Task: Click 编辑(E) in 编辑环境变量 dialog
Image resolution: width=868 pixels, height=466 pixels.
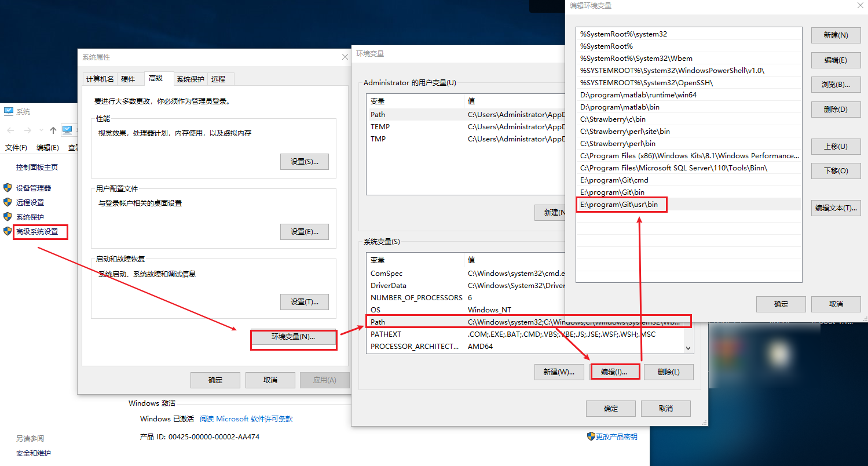Action: coord(836,60)
